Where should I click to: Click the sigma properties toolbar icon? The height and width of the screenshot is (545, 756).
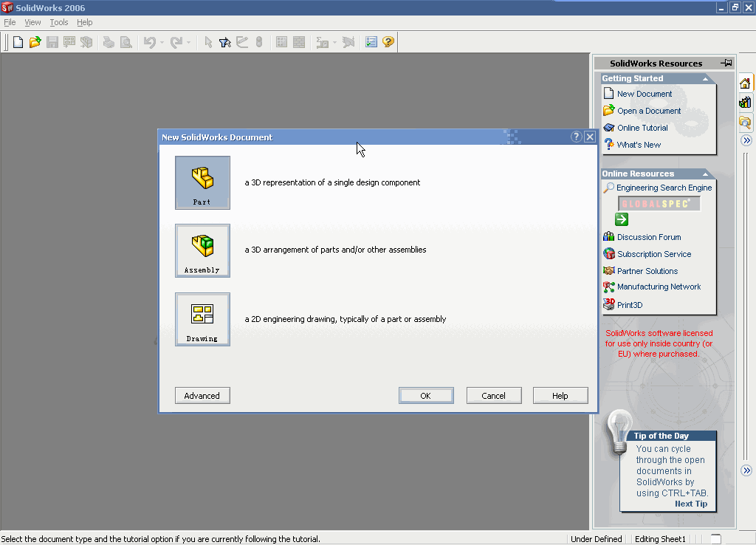(x=322, y=42)
